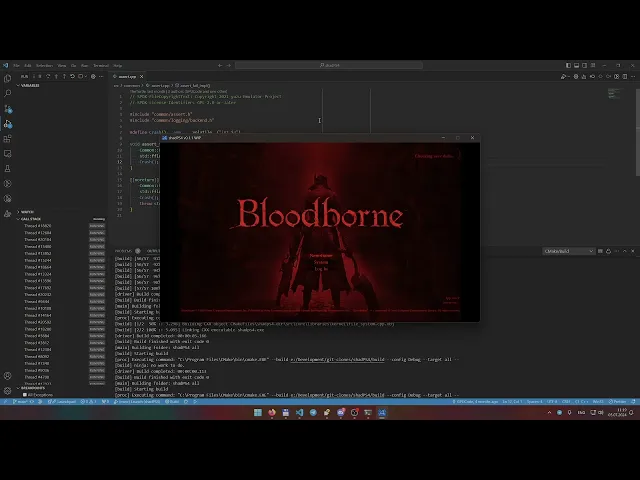Toggle Primary Side Bar layout button

click(x=568, y=65)
